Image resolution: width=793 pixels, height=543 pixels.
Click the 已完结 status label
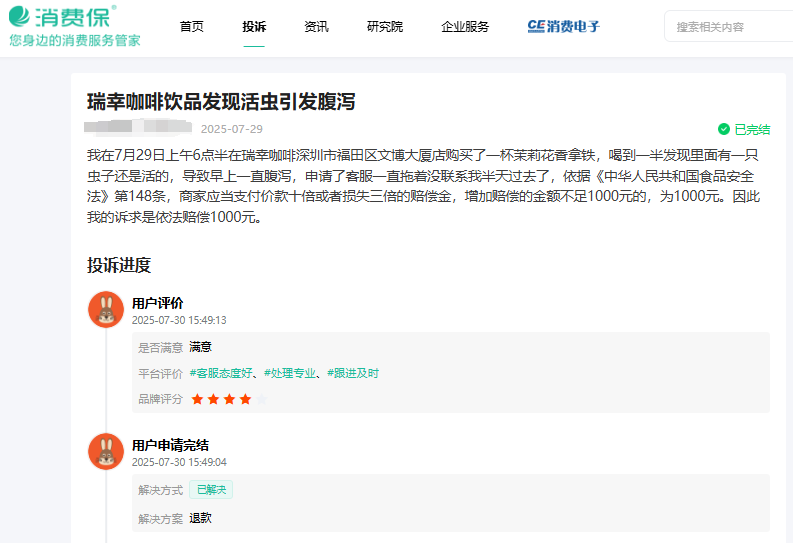tap(752, 129)
